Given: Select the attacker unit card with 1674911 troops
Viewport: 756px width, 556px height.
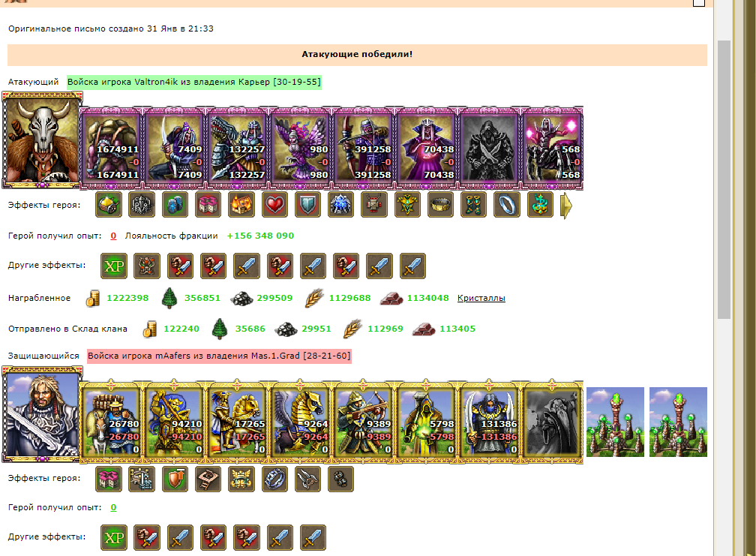Looking at the screenshot, I should 112,148.
